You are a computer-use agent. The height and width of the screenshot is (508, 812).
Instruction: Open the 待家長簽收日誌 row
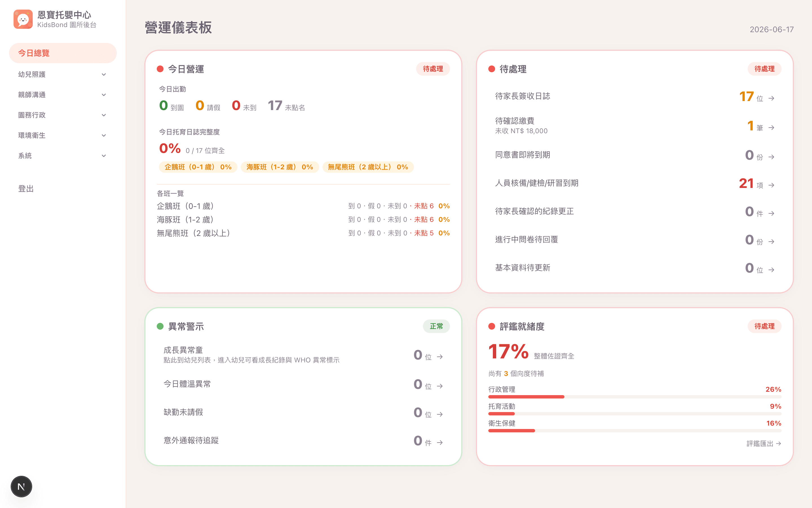[x=634, y=97]
